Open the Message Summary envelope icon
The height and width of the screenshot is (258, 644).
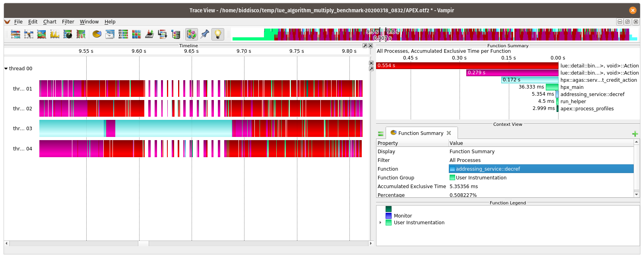pyautogui.click(x=110, y=35)
